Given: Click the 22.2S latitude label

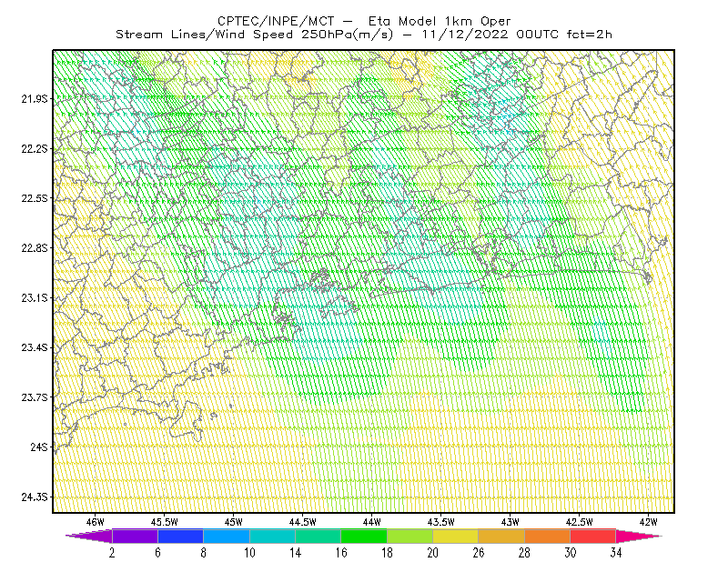Looking at the screenshot, I should [35, 148].
